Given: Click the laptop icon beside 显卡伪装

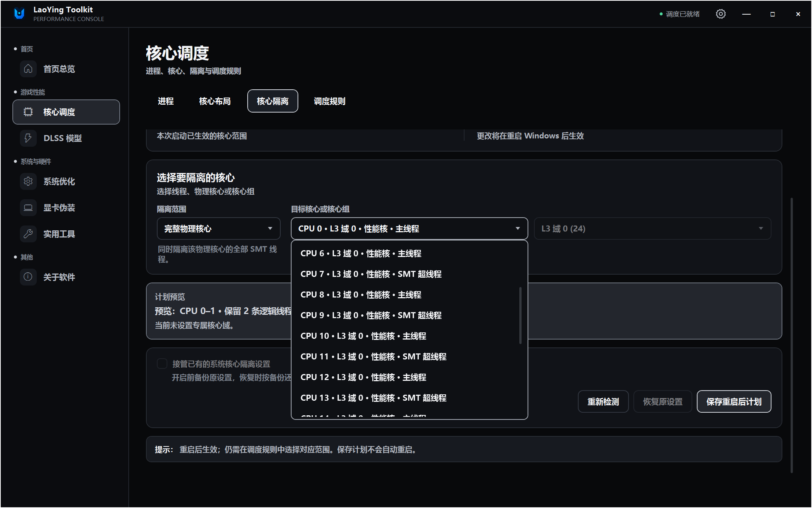Looking at the screenshot, I should click(28, 207).
